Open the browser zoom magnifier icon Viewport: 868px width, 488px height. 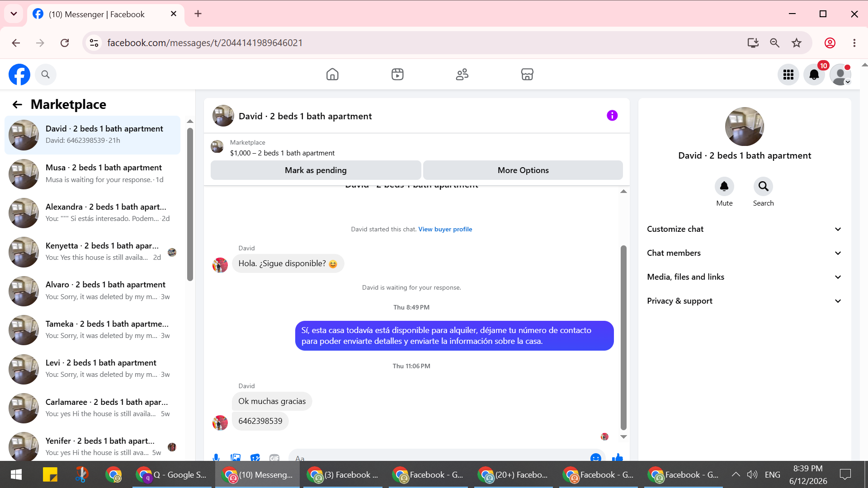click(x=774, y=43)
